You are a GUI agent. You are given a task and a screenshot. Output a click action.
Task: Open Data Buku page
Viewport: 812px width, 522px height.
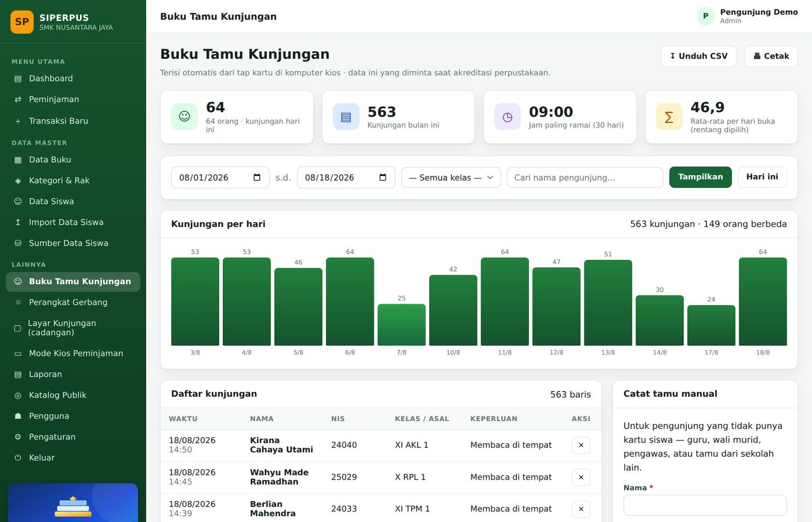coord(73,159)
